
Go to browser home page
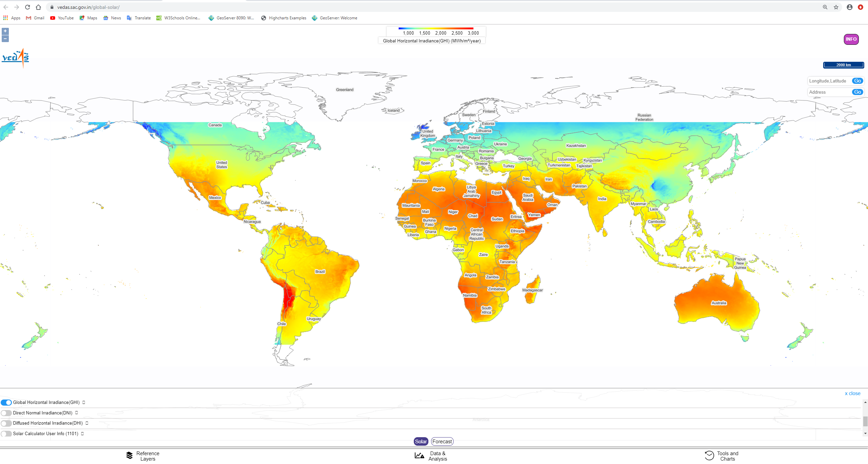(x=38, y=7)
